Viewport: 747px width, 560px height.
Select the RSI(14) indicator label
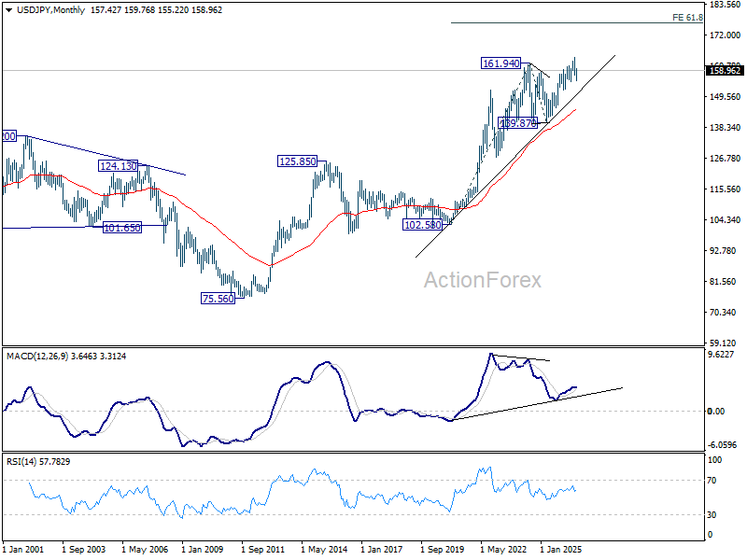pyautogui.click(x=21, y=461)
